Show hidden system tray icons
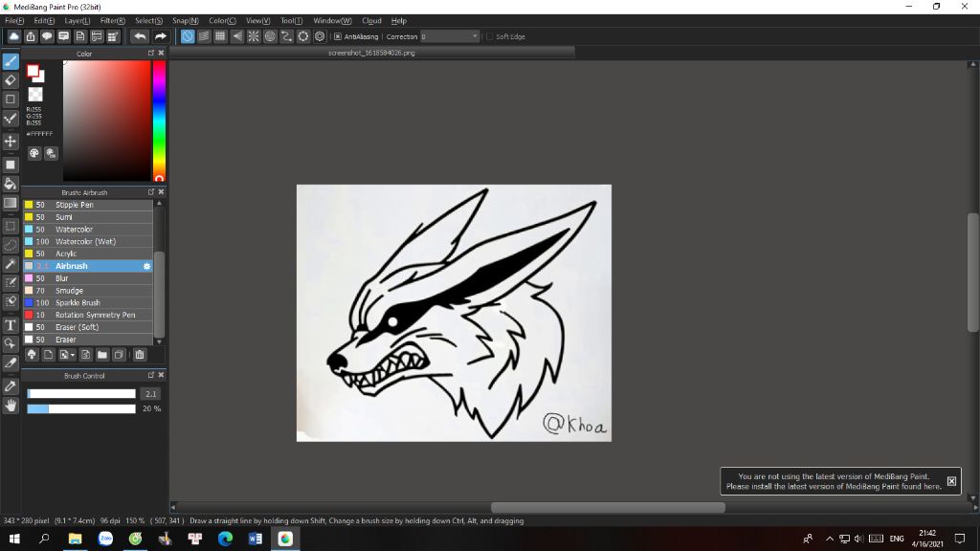The height and width of the screenshot is (551, 980). pos(830,539)
